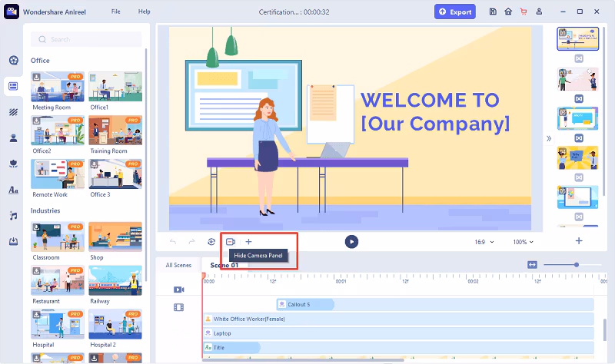Open the Props lotus sidebar icon

(x=13, y=164)
